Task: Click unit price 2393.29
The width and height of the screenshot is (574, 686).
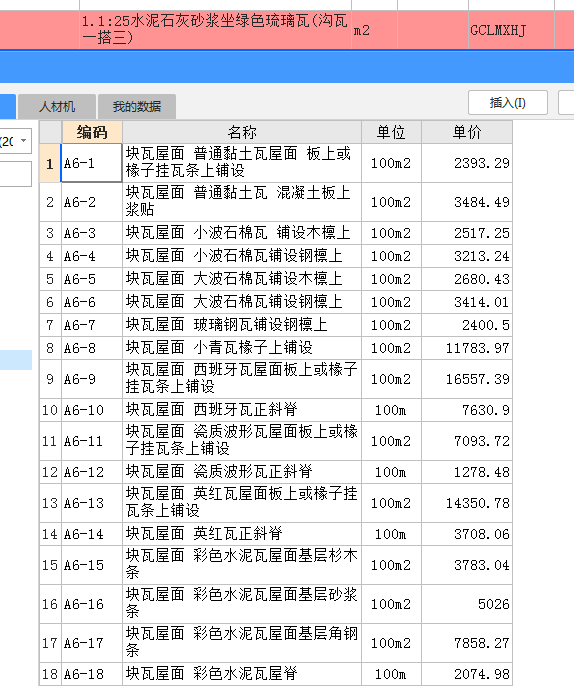Action: coord(467,163)
